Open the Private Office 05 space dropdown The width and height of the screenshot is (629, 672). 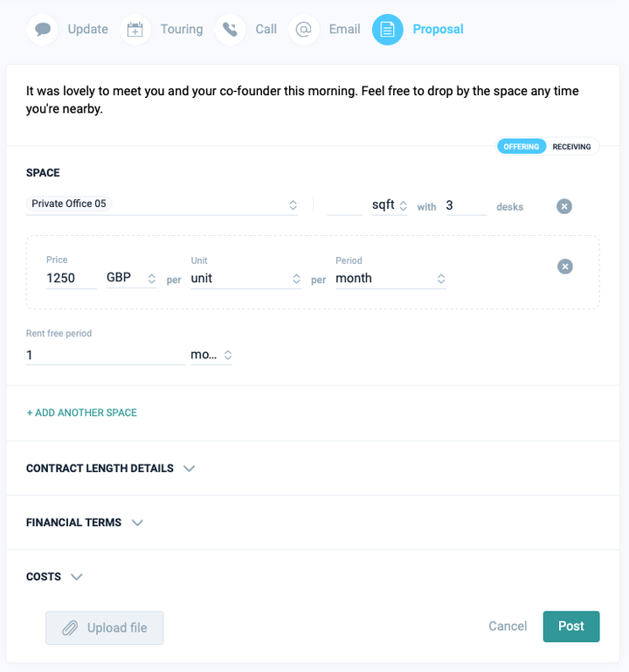162,204
